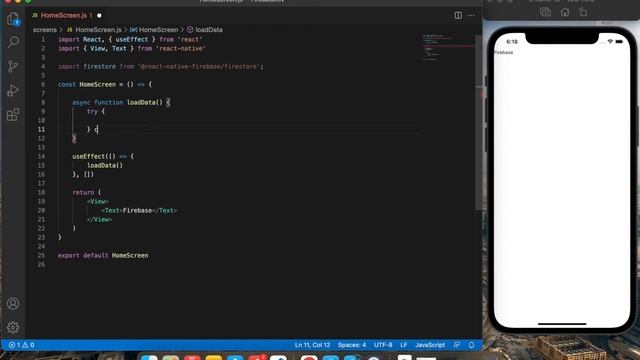Image resolution: width=640 pixels, height=360 pixels.
Task: Click 'react-native' import string
Action: 181,49
